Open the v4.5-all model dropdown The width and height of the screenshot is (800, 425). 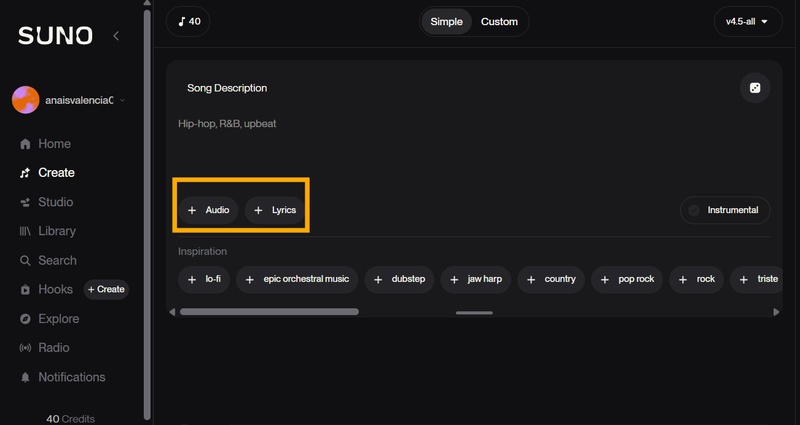pos(747,22)
